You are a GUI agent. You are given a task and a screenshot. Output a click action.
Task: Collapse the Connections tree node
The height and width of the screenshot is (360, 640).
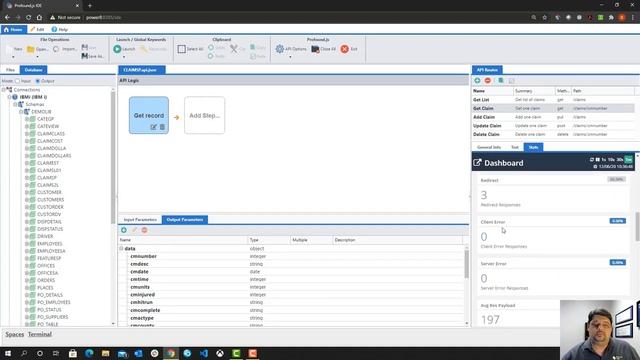(3, 90)
